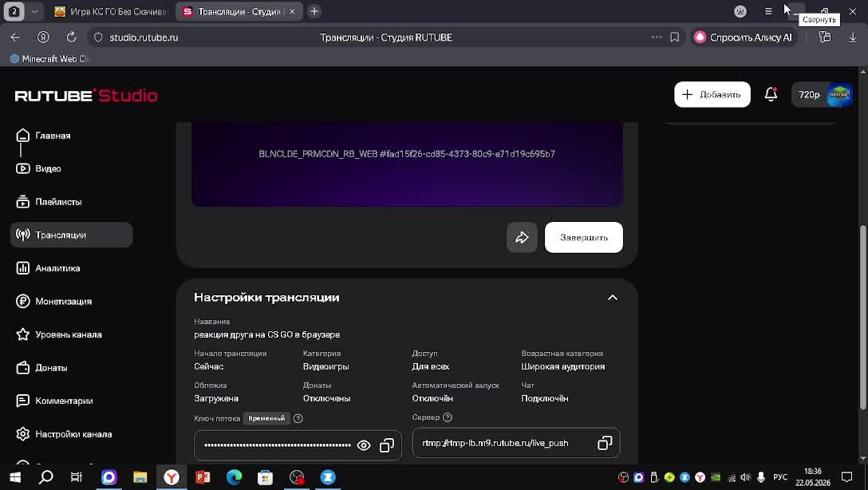Click the studio.rutube.ru address bar
This screenshot has width=868, height=490.
coord(144,37)
